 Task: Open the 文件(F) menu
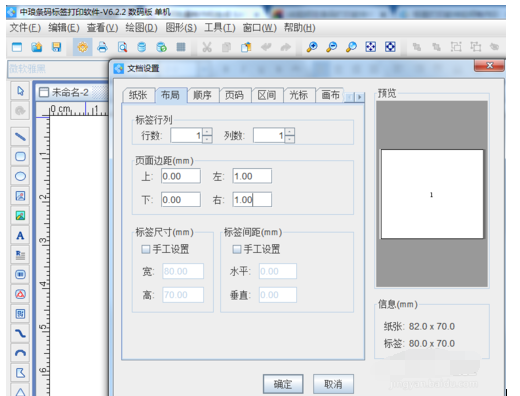25,28
